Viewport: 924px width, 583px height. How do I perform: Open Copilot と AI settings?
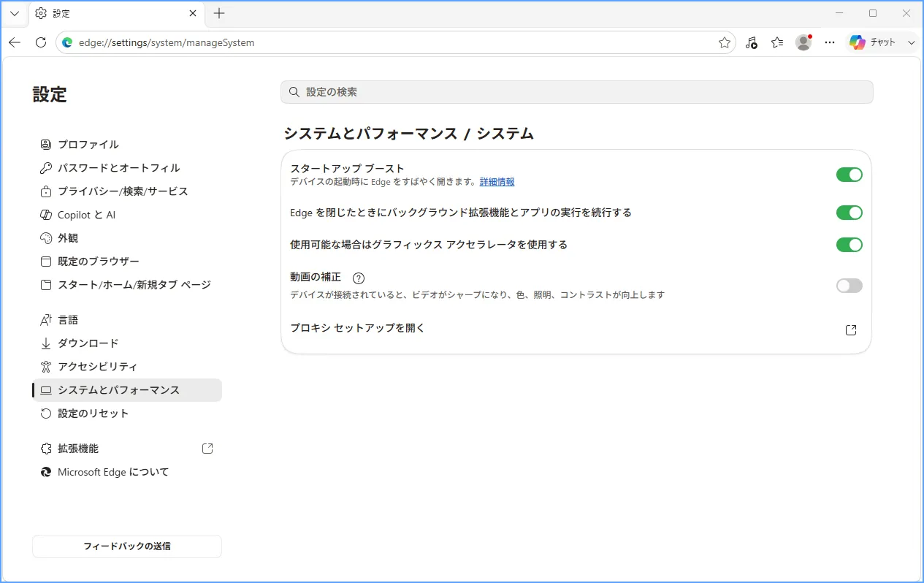point(127,215)
